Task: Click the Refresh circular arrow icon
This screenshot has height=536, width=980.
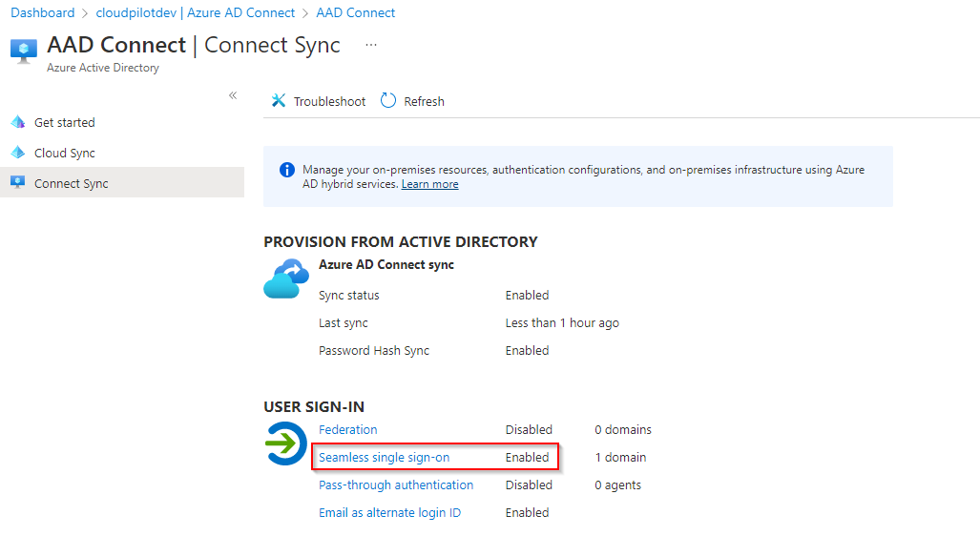Action: (x=388, y=100)
